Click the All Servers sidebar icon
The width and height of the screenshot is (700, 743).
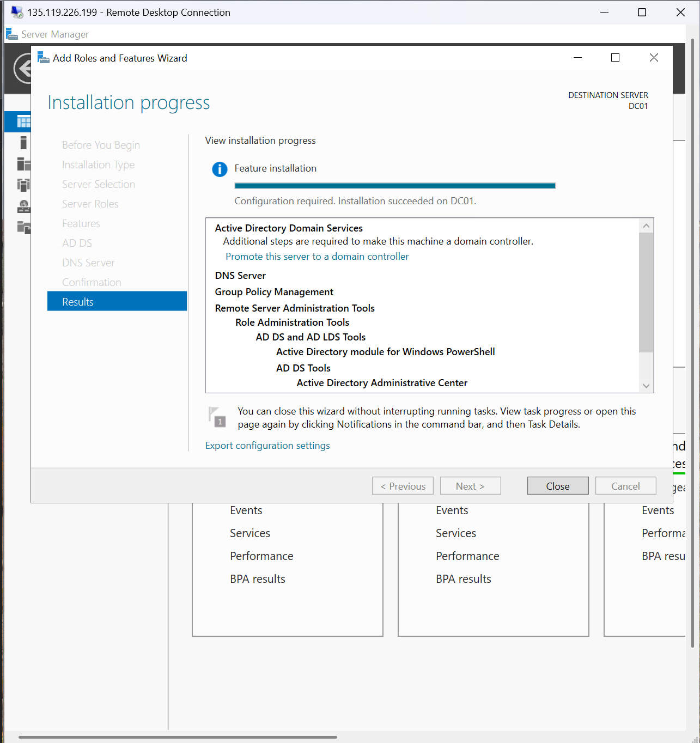pyautogui.click(x=23, y=163)
